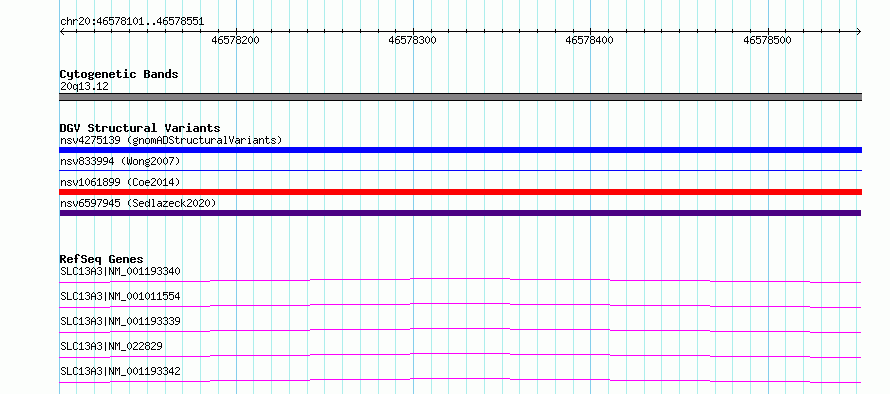The width and height of the screenshot is (890, 394).
Task: Open SLC13A3|NM_001011554 transcript label
Action: [120, 296]
